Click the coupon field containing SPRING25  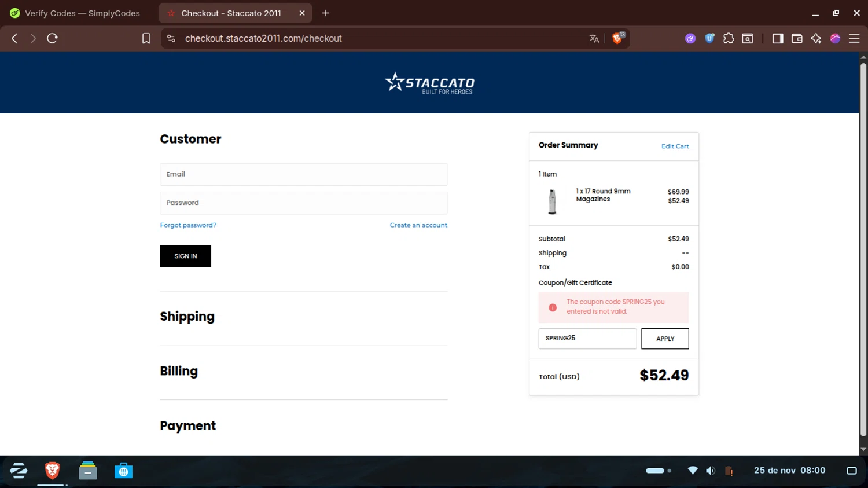[587, 339]
